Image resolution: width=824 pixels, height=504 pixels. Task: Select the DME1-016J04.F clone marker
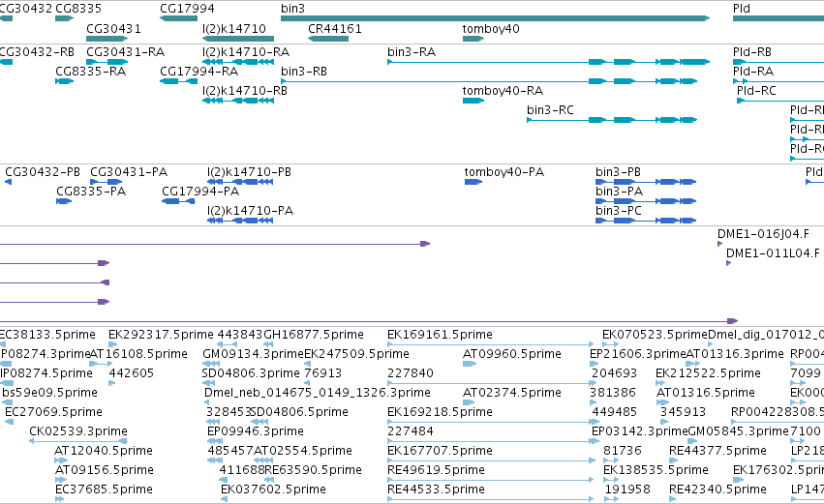(720, 244)
